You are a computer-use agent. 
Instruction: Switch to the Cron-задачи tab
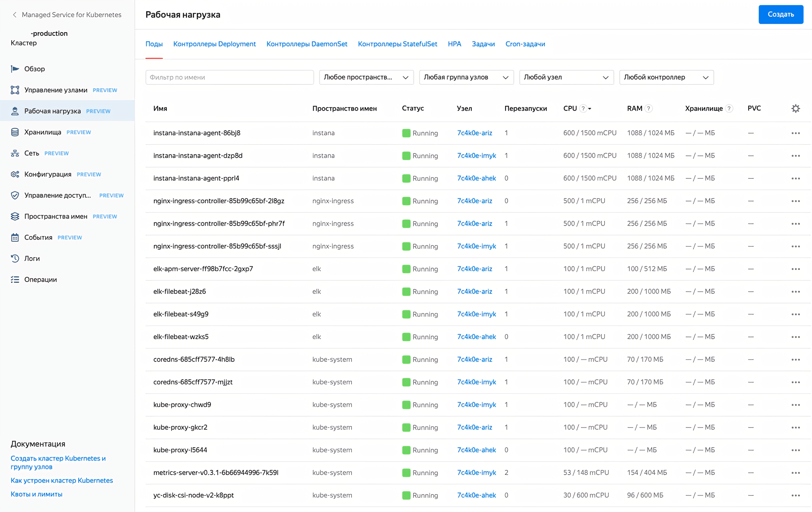click(x=525, y=44)
